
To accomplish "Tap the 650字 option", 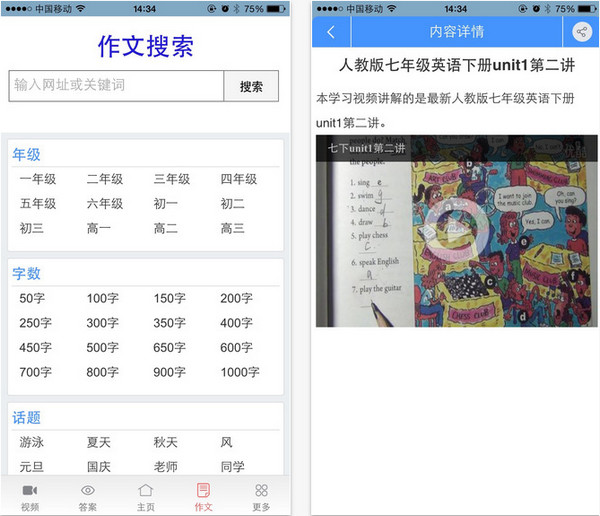I will point(170,348).
